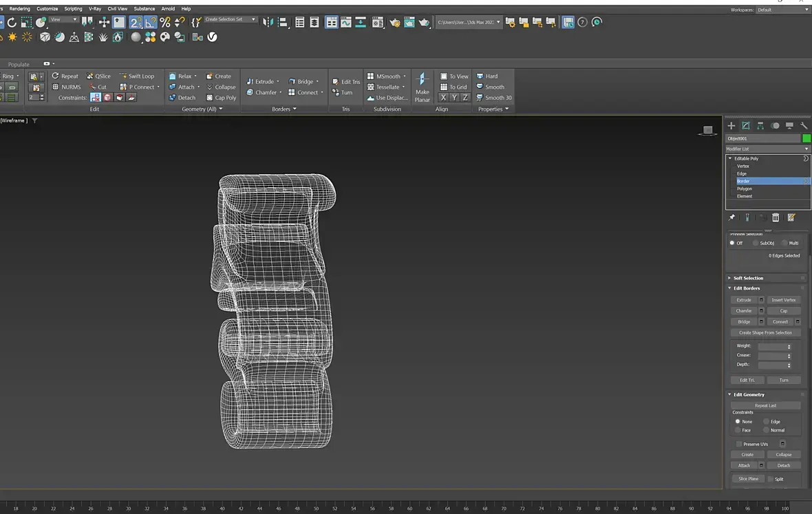The width and height of the screenshot is (812, 514).
Task: Click the remove modifier trash icon
Action: (x=776, y=217)
